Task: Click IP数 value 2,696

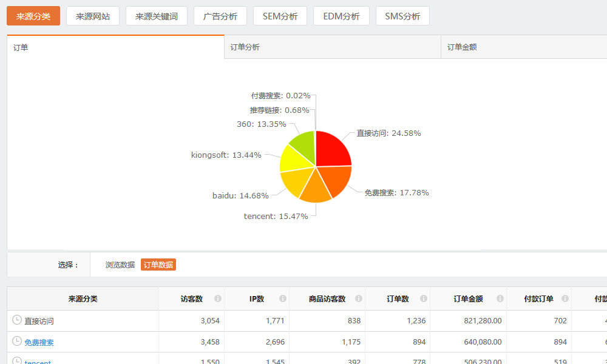Action: [275, 342]
